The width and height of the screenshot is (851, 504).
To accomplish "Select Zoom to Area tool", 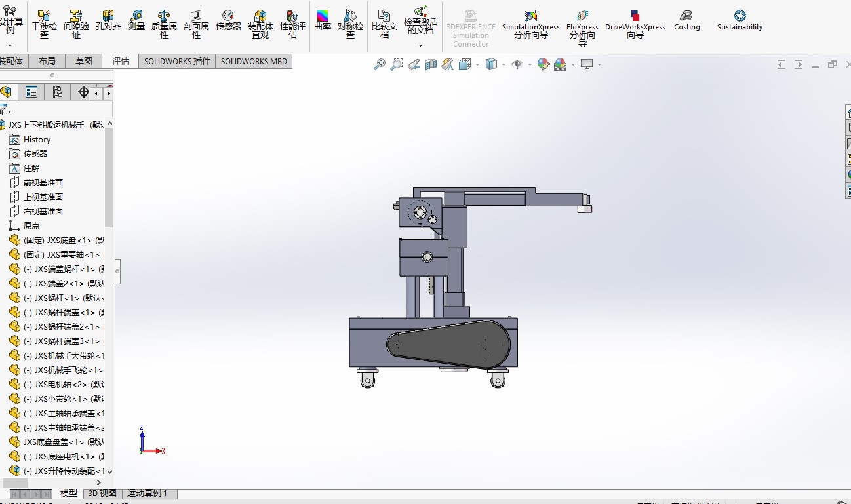I will click(x=397, y=64).
